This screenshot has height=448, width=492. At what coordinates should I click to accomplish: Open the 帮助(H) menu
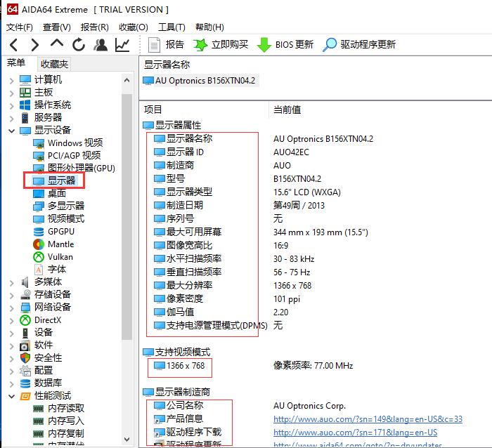[x=209, y=27]
